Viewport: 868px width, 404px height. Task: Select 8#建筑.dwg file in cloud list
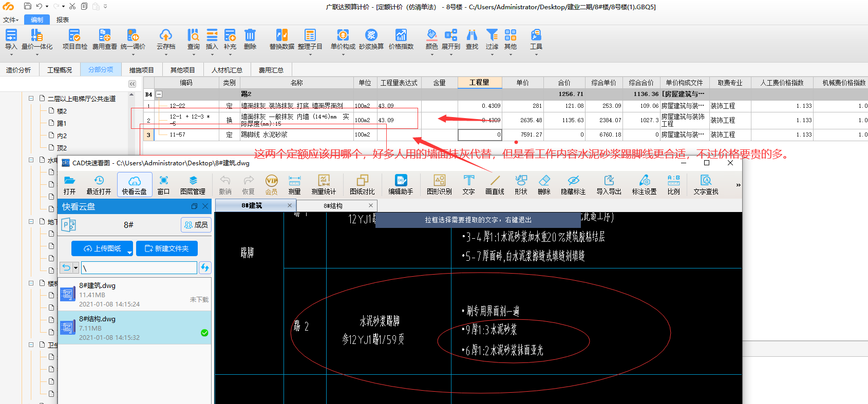pos(135,294)
